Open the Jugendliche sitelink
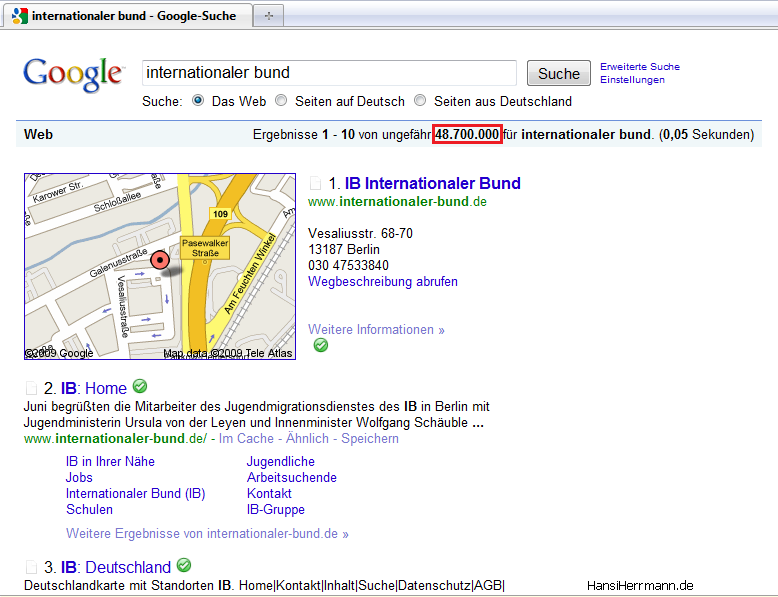The width and height of the screenshot is (778, 597). point(281,462)
